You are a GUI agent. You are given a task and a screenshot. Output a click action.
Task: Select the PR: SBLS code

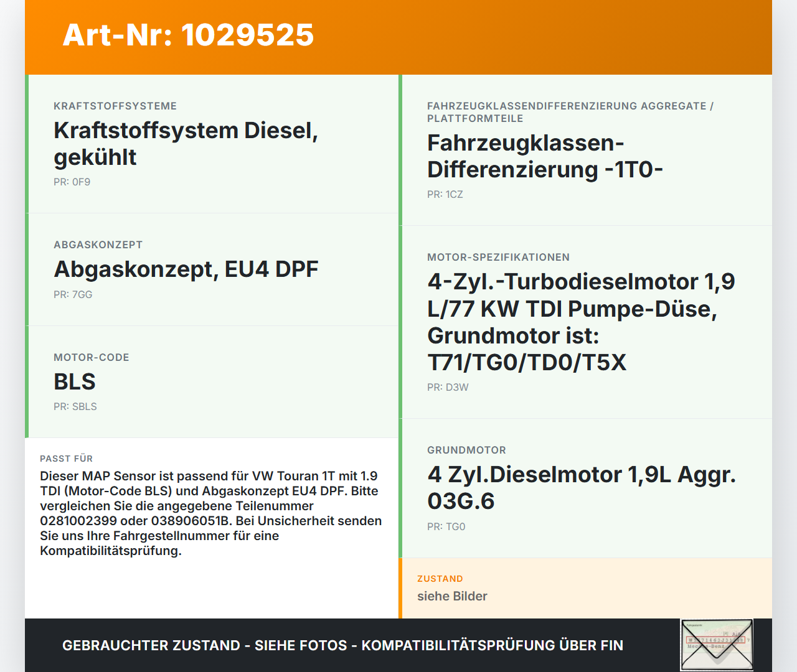coord(75,406)
